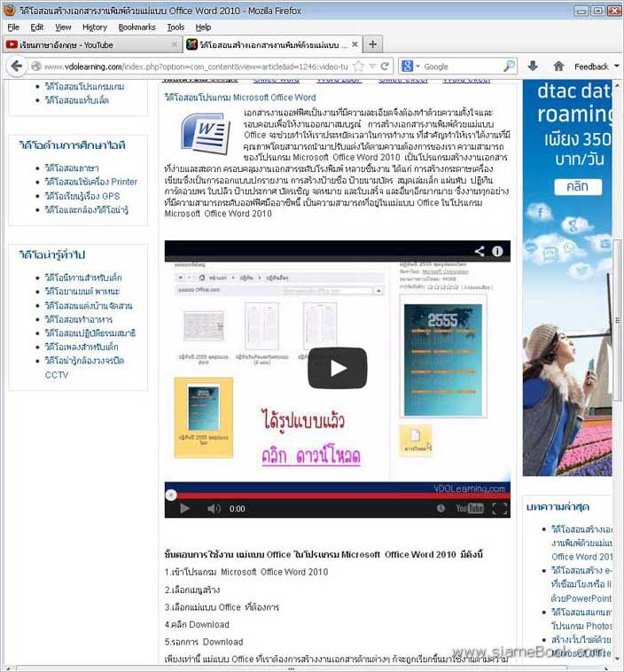This screenshot has width=624, height=672.
Task: Click the บทความล่าสุด heading
Action: [x=558, y=506]
